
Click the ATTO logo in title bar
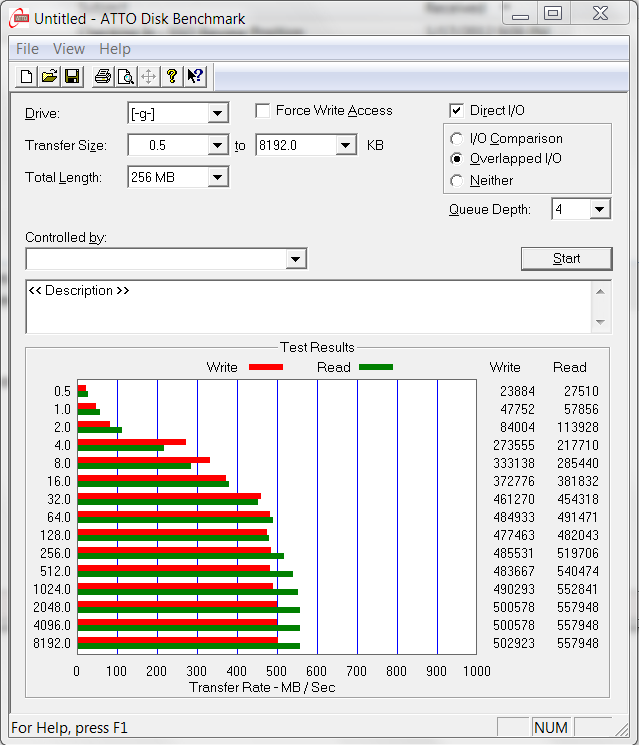pyautogui.click(x=19, y=18)
